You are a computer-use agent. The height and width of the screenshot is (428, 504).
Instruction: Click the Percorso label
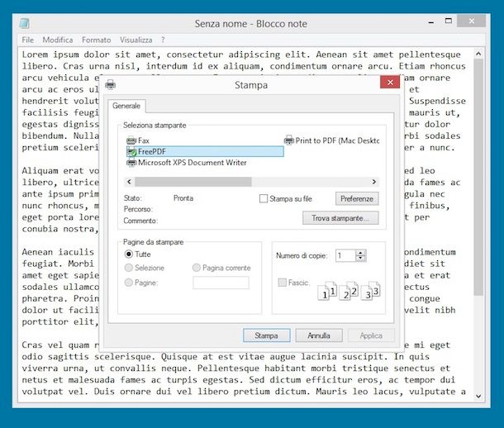(x=138, y=209)
